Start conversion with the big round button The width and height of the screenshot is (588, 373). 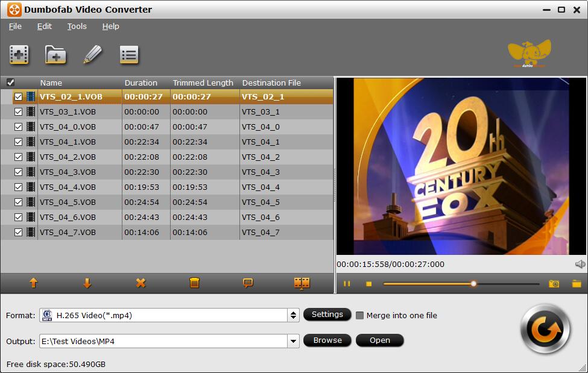[x=545, y=330]
